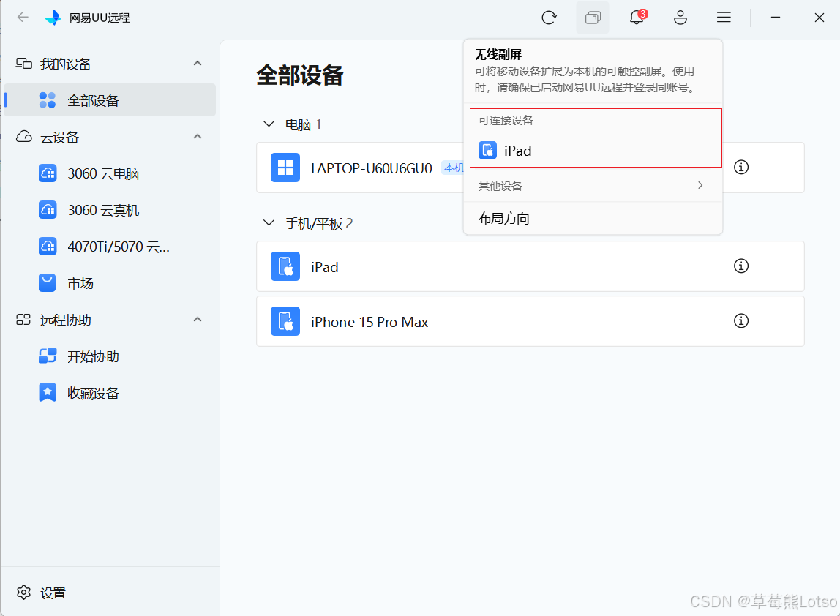This screenshot has width=840, height=616.
Task: Select 全部设备 in sidebar
Action: [x=110, y=100]
